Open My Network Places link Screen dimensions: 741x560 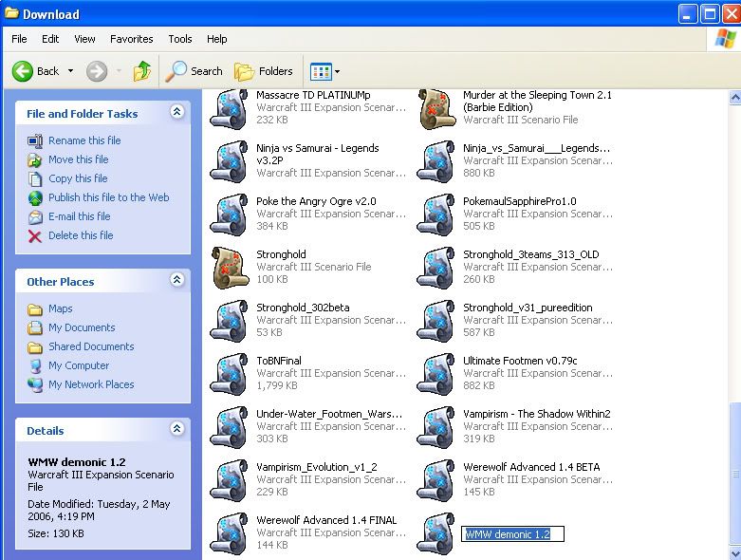[91, 384]
